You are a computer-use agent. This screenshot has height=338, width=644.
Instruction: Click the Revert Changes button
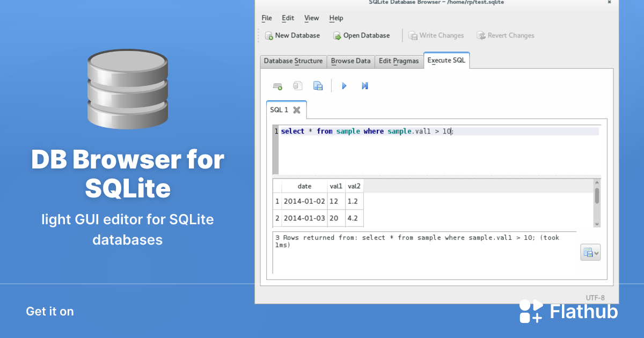point(505,35)
